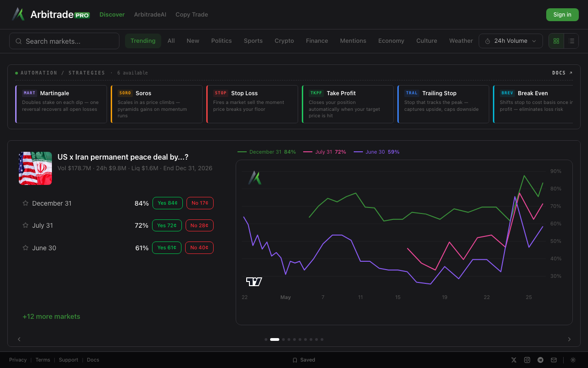Star the December 31 market
This screenshot has height=368, width=588.
pyautogui.click(x=25, y=203)
